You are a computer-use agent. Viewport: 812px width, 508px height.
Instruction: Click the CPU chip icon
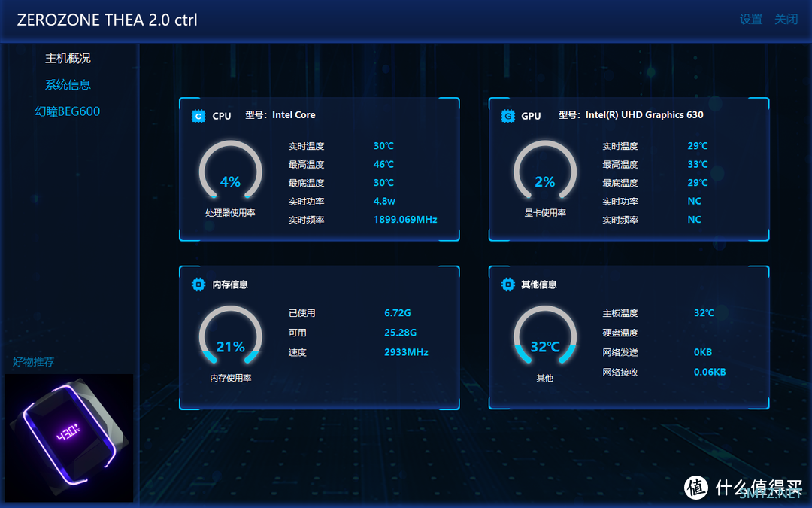(198, 116)
